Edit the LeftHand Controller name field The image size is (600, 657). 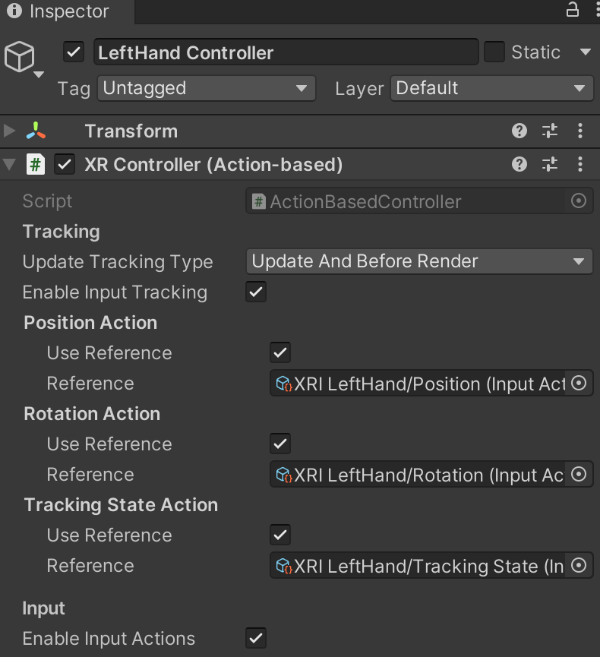[x=286, y=52]
